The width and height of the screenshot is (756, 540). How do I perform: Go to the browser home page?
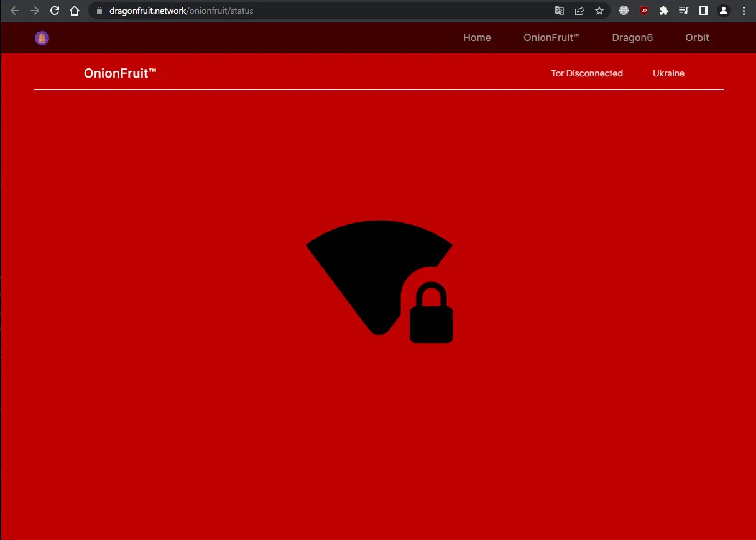tap(75, 11)
